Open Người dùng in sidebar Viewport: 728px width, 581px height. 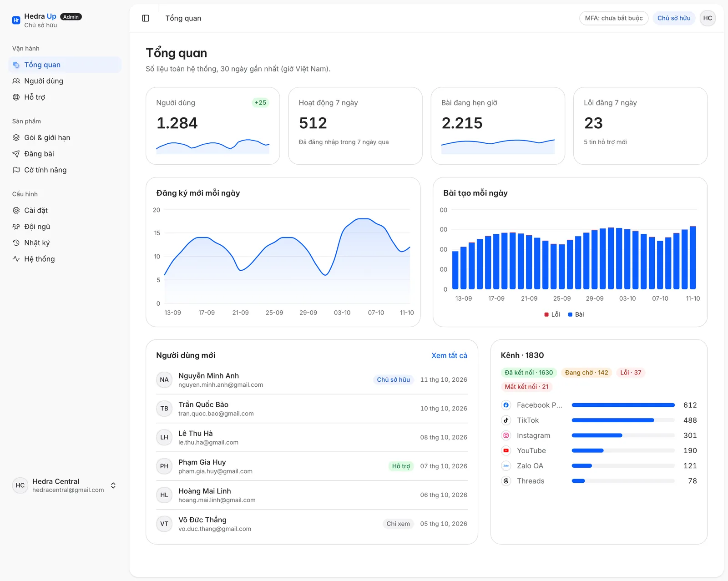point(65,81)
